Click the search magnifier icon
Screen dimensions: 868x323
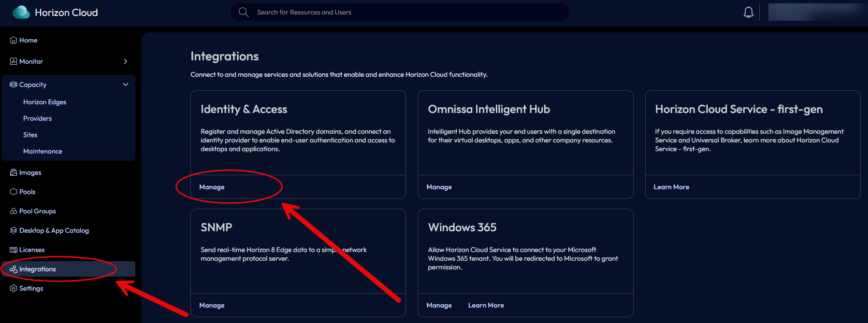[244, 12]
